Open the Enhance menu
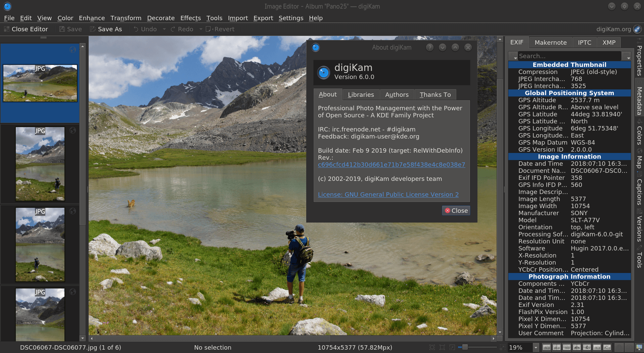644x353 pixels. pos(92,18)
